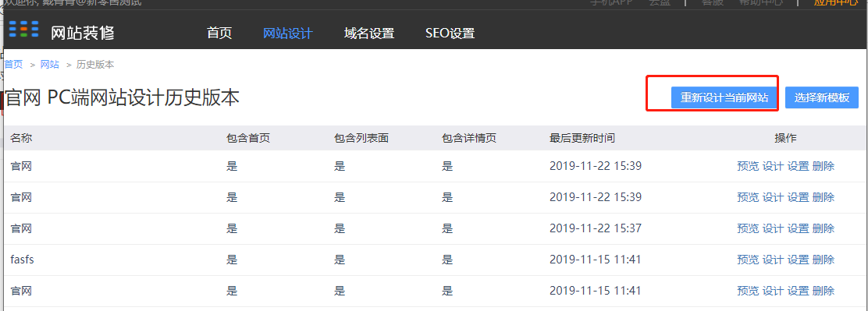Preview the version updated 2019-11-22 15:37
Image resolution: width=868 pixels, height=311 pixels.
click(748, 228)
